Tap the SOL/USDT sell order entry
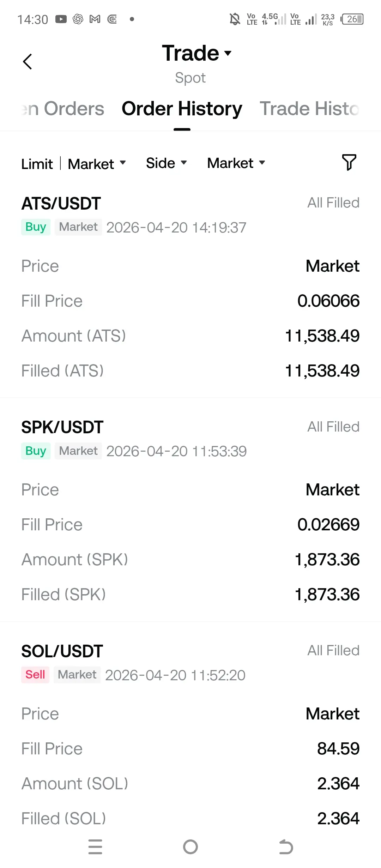 click(62, 651)
